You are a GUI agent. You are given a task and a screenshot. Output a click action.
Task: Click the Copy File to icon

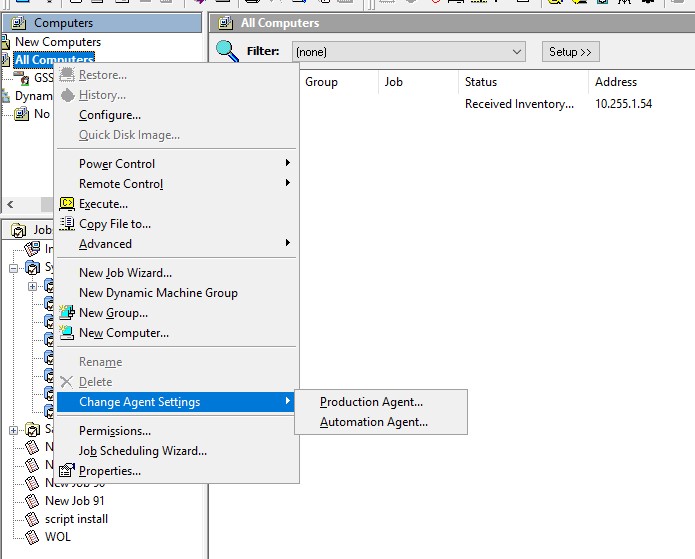pyautogui.click(x=67, y=224)
